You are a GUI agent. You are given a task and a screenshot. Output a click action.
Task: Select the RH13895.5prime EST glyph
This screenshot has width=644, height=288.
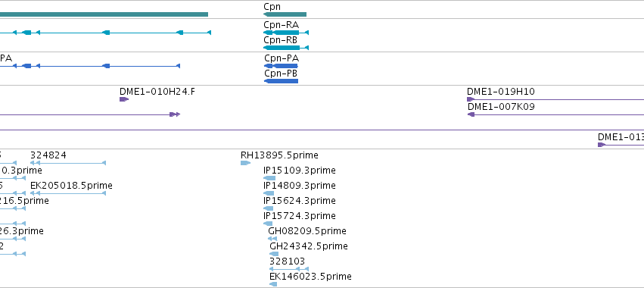click(245, 163)
